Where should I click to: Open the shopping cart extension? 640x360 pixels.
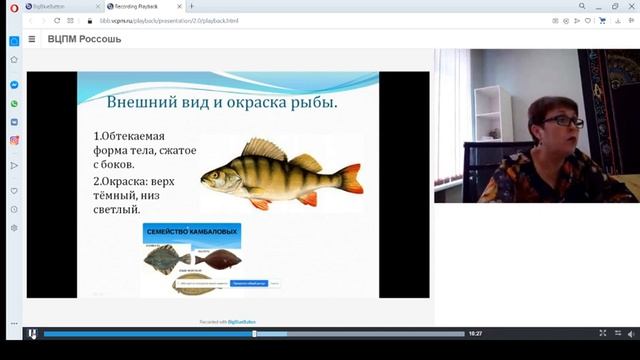602,21
